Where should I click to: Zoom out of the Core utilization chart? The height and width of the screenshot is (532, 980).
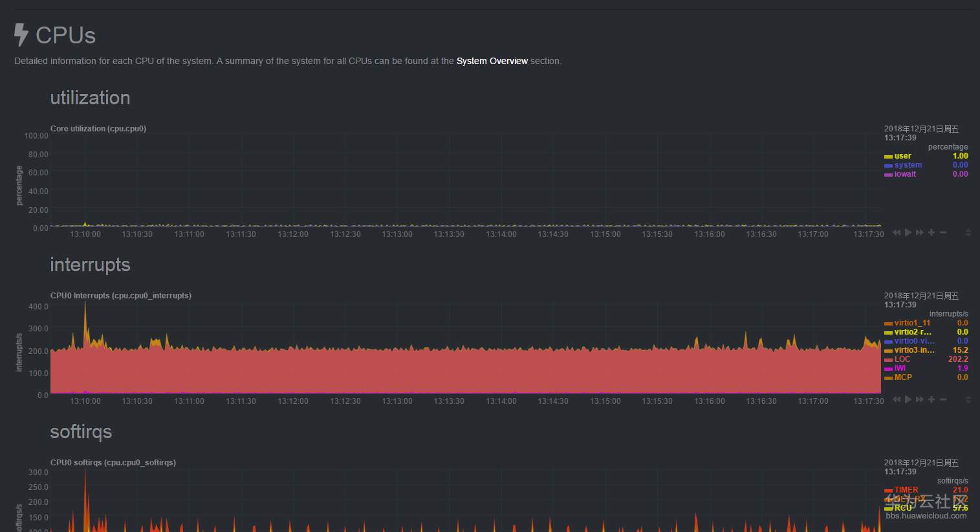[x=943, y=232]
